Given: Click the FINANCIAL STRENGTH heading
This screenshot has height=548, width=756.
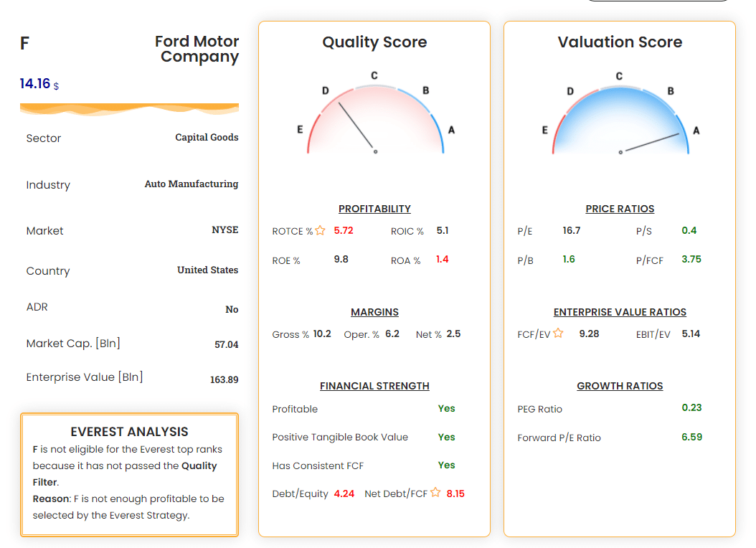Looking at the screenshot, I should 374,386.
